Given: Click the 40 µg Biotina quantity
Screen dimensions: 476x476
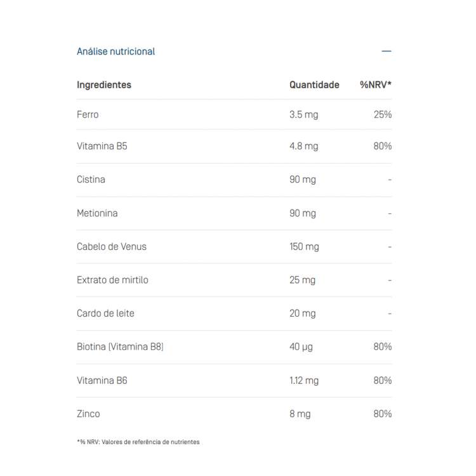Looking at the screenshot, I should [x=301, y=347].
